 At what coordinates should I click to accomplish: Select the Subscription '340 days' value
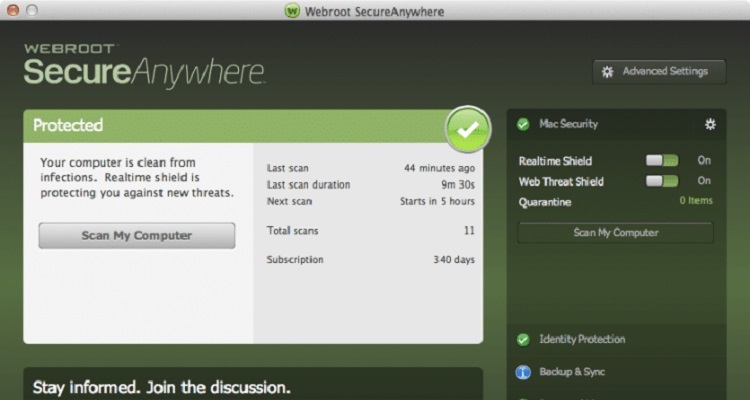[454, 260]
